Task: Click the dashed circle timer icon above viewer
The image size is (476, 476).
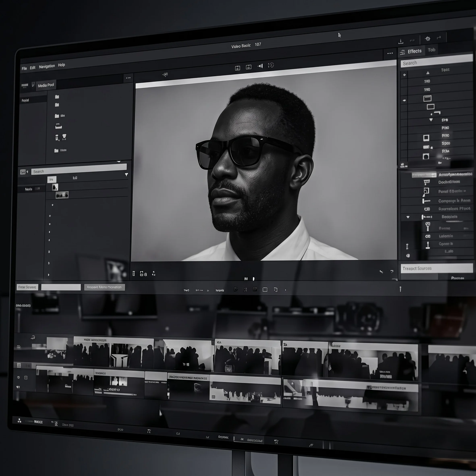Action: coord(271,65)
